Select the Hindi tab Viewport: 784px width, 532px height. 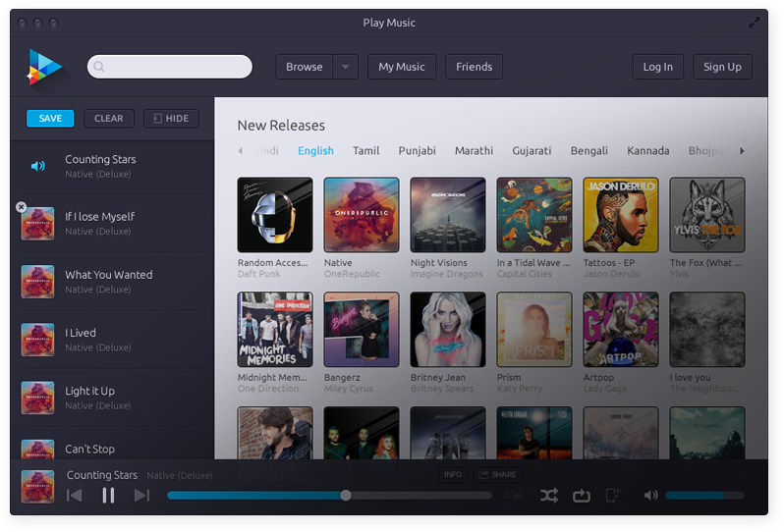pos(267,151)
